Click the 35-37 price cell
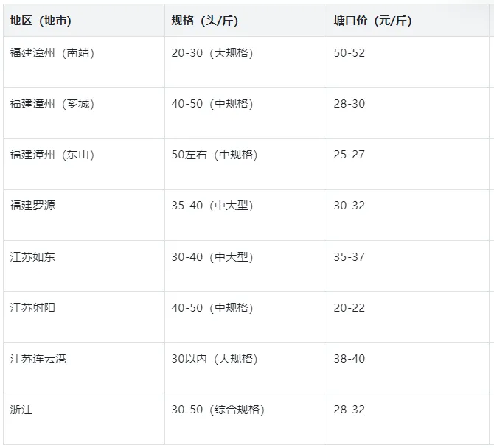 pos(349,257)
